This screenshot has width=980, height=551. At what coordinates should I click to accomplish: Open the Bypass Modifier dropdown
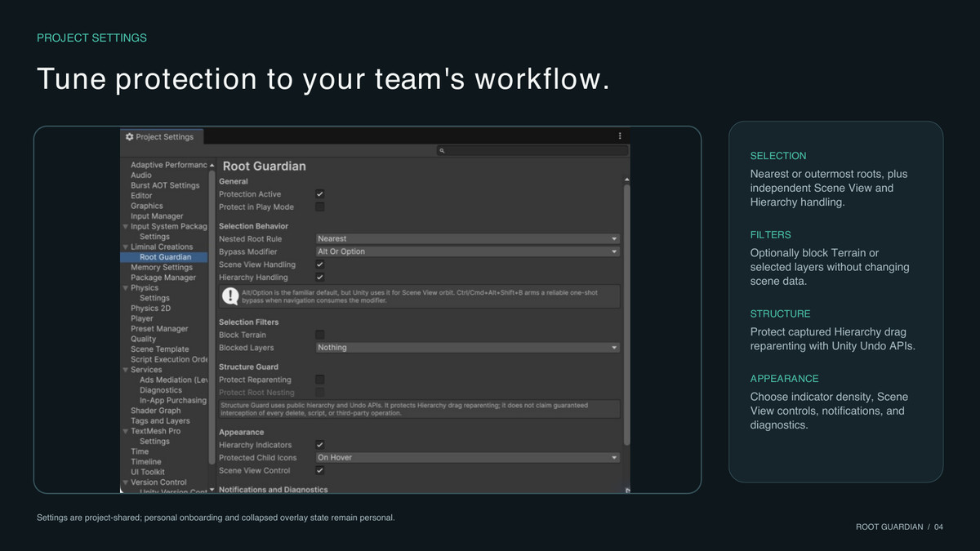(x=467, y=251)
